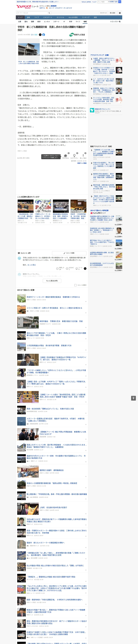Screen dimensions: 138x644
Task: Open the 速報 tab
Action: (28, 17)
